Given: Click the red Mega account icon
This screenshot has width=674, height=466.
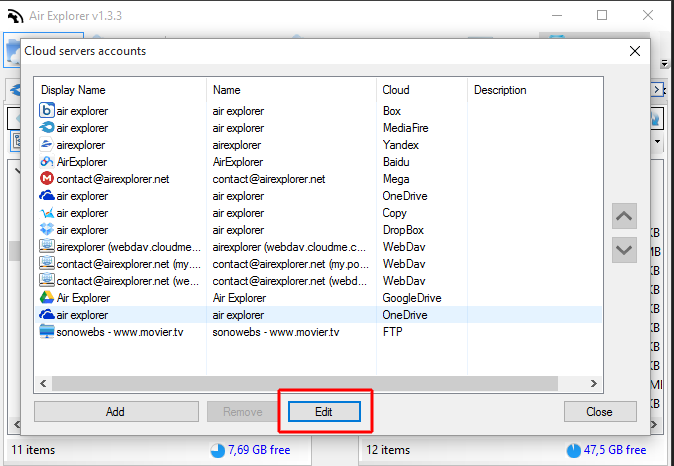Looking at the screenshot, I should coord(47,179).
